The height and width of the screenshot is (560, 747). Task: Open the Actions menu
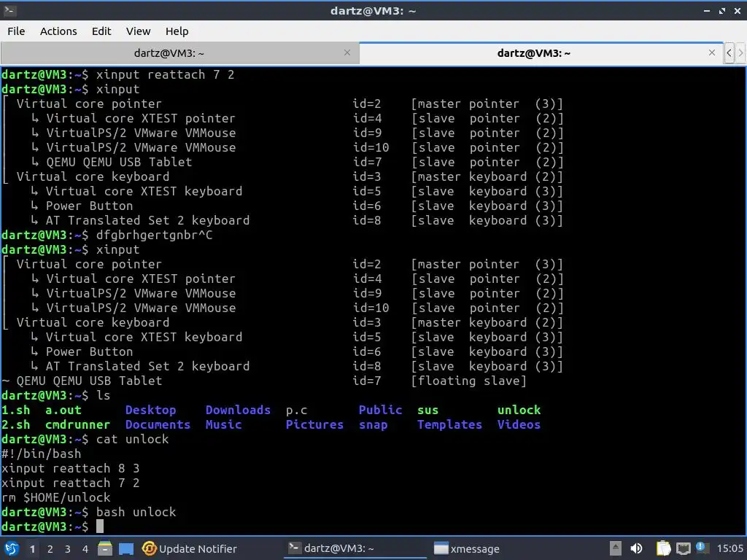tap(58, 31)
